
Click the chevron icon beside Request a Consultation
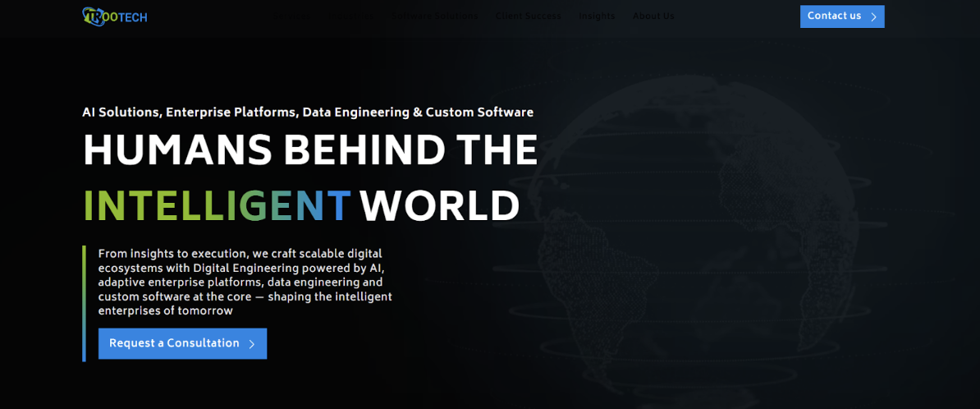click(252, 344)
